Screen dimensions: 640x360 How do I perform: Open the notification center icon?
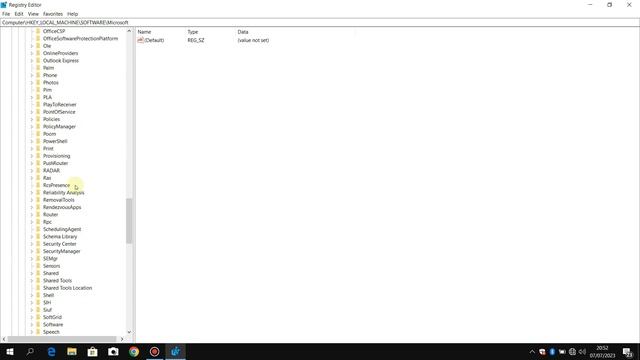click(628, 352)
